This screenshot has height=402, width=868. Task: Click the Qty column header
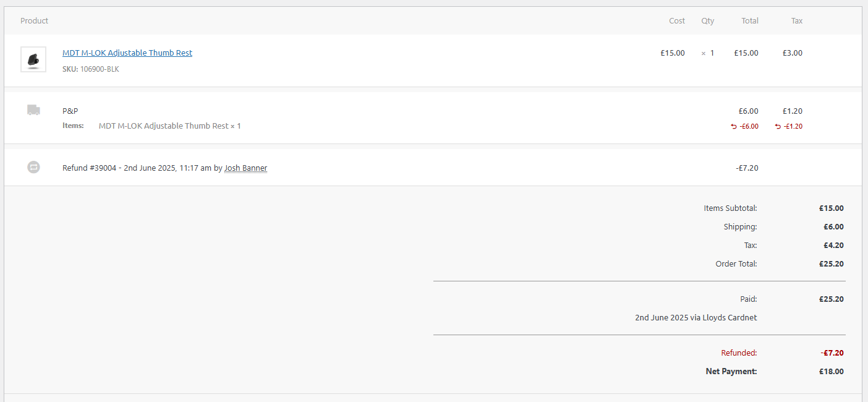[707, 21]
